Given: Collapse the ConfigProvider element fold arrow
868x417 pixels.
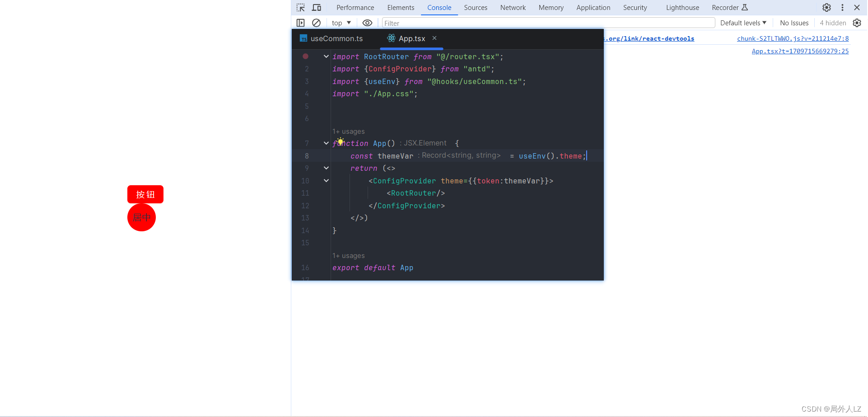Looking at the screenshot, I should pyautogui.click(x=326, y=181).
